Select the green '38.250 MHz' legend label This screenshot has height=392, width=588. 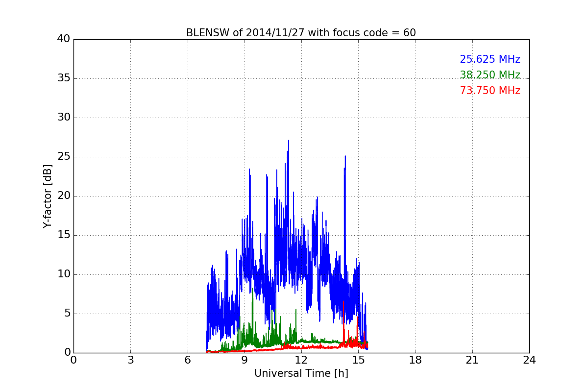490,75
